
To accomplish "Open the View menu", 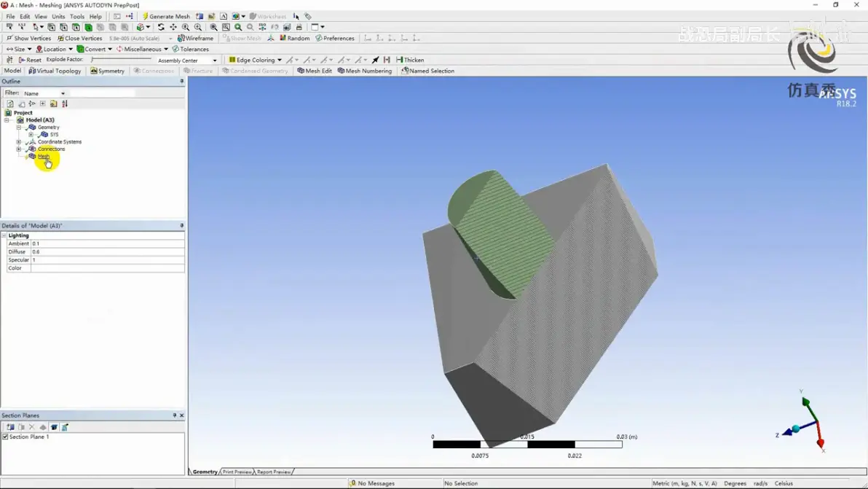I will [x=41, y=17].
